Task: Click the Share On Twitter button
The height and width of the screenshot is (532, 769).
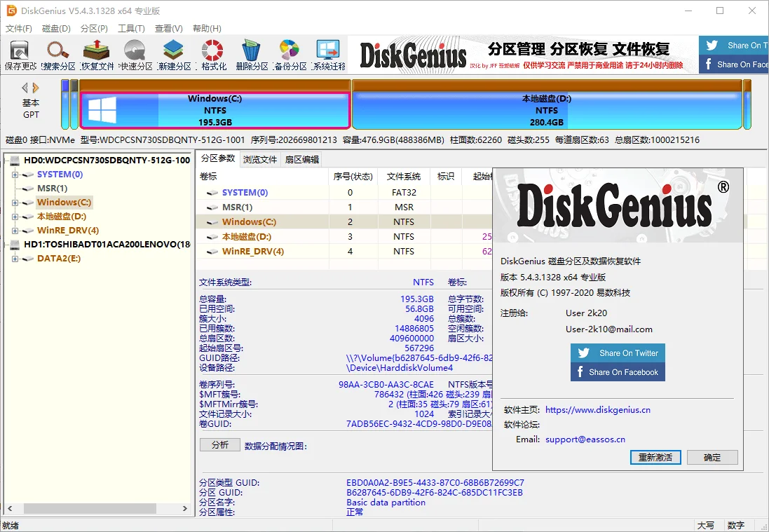Action: (x=617, y=353)
